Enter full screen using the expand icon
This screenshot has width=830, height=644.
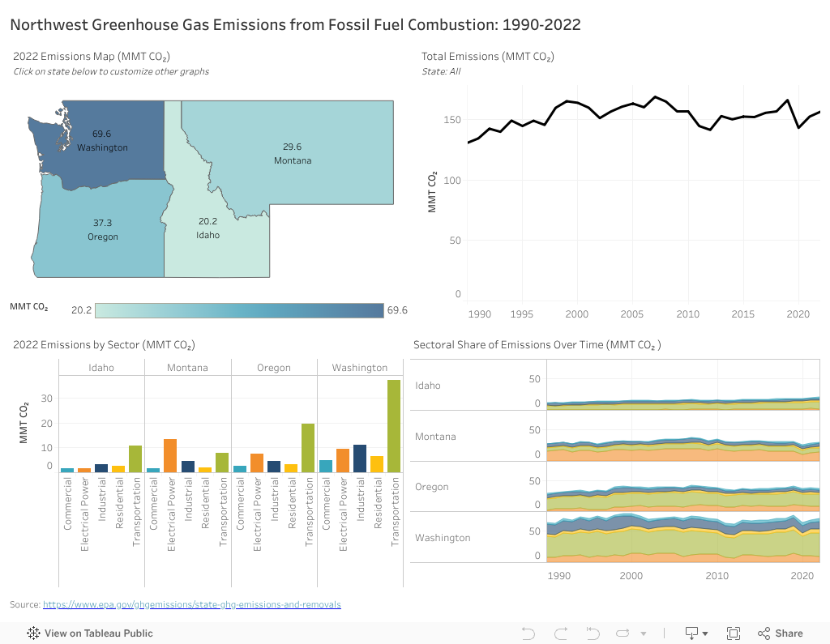(x=733, y=633)
